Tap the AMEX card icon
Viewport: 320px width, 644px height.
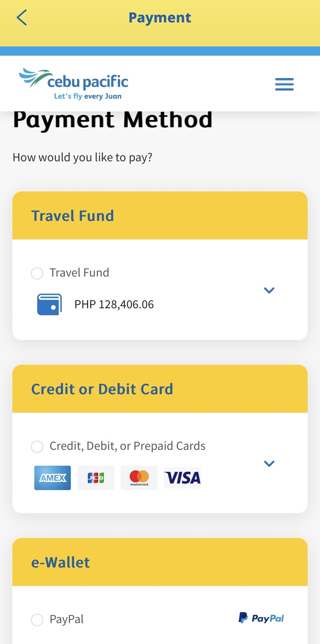pos(53,478)
